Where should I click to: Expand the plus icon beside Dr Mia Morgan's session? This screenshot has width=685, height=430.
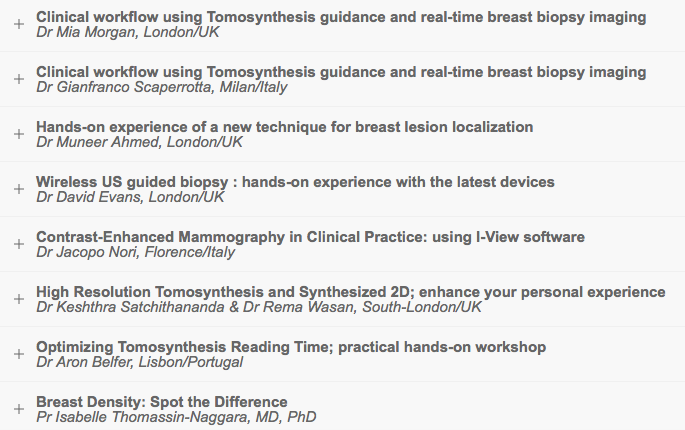point(18,24)
